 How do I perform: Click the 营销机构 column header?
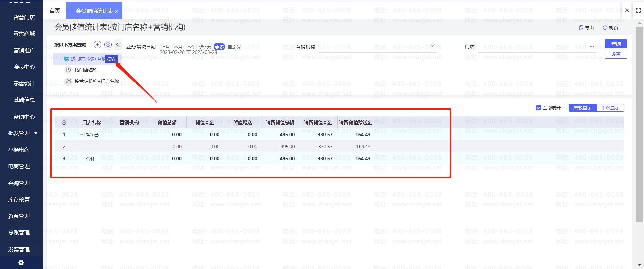pos(129,123)
